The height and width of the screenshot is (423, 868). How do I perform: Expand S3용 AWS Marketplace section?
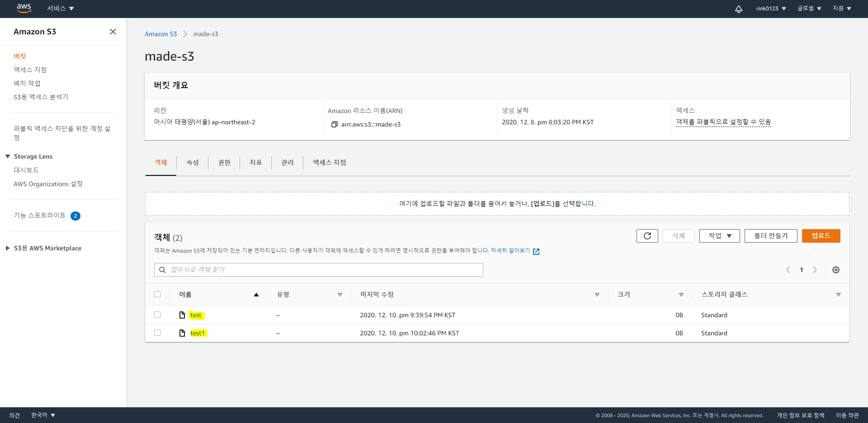pyautogui.click(x=8, y=248)
